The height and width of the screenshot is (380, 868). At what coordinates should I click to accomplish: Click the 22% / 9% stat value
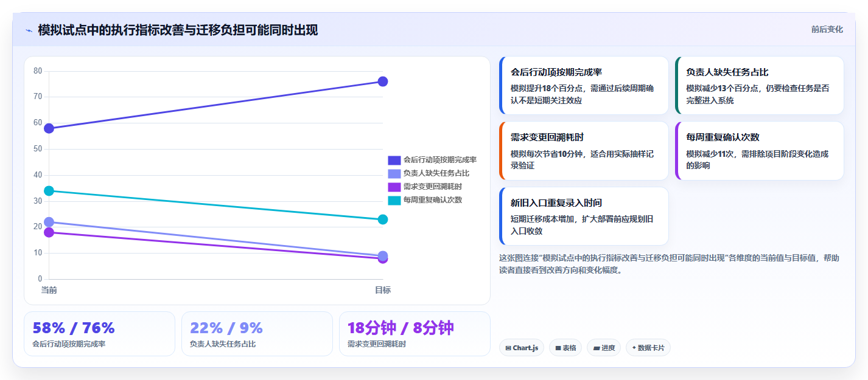(x=226, y=328)
